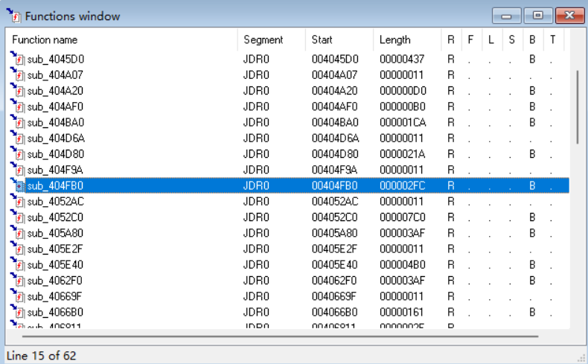Image resolution: width=588 pixels, height=364 pixels.
Task: Click the S column header
Action: [511, 39]
